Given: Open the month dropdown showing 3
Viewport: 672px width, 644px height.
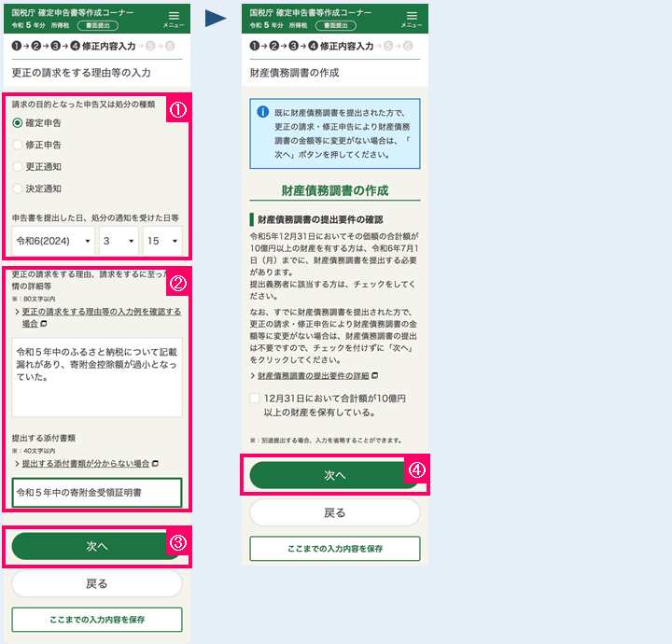Looking at the screenshot, I should pyautogui.click(x=119, y=241).
